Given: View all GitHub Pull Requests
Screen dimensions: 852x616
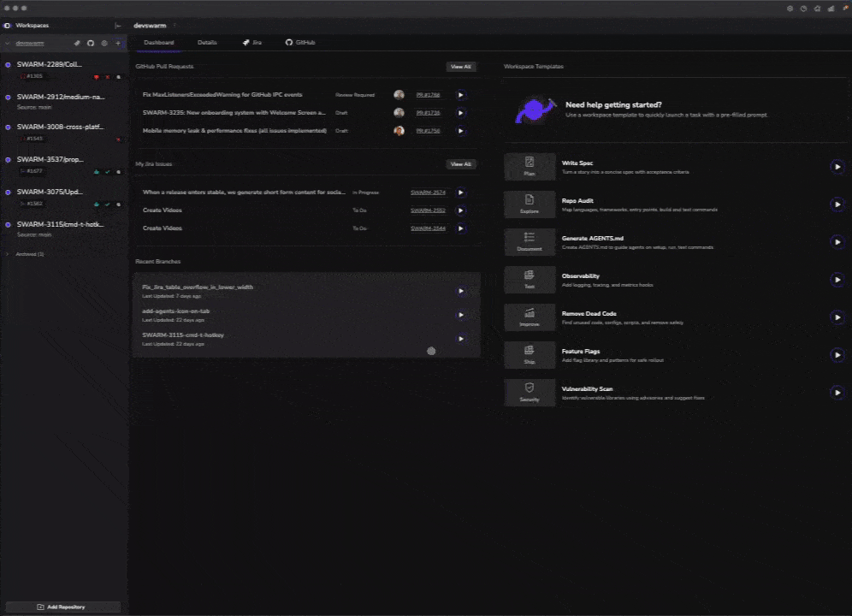Looking at the screenshot, I should 461,67.
